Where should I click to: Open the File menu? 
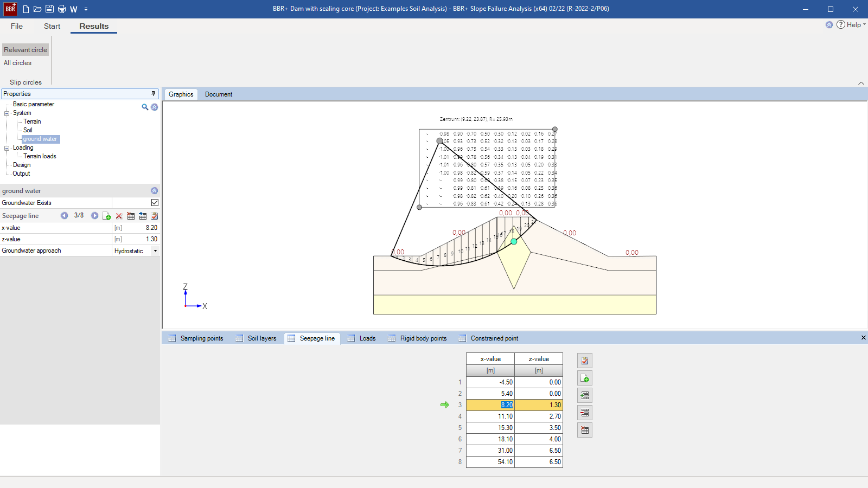pyautogui.click(x=17, y=26)
